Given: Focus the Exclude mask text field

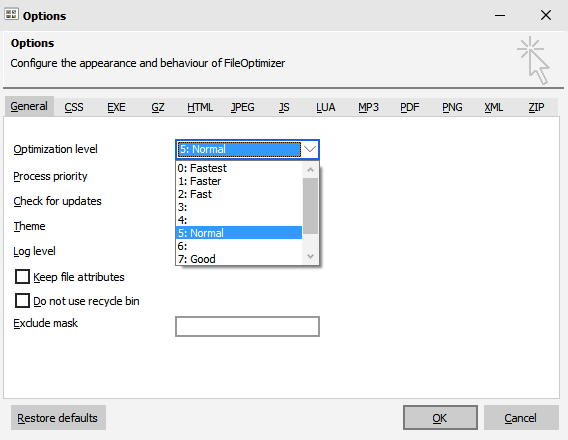Looking at the screenshot, I should tap(247, 326).
